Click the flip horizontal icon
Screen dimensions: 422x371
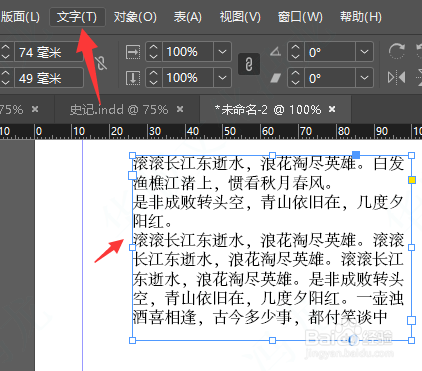pos(397,78)
